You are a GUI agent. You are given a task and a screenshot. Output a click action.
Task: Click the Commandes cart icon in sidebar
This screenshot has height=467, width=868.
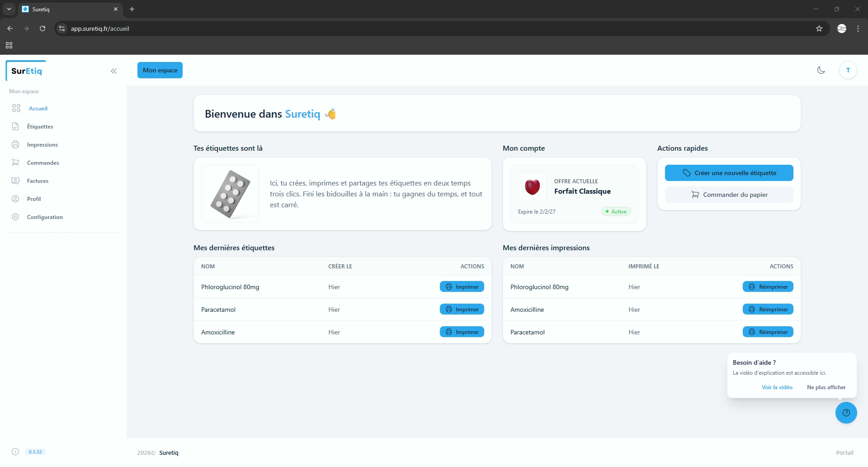coord(15,162)
